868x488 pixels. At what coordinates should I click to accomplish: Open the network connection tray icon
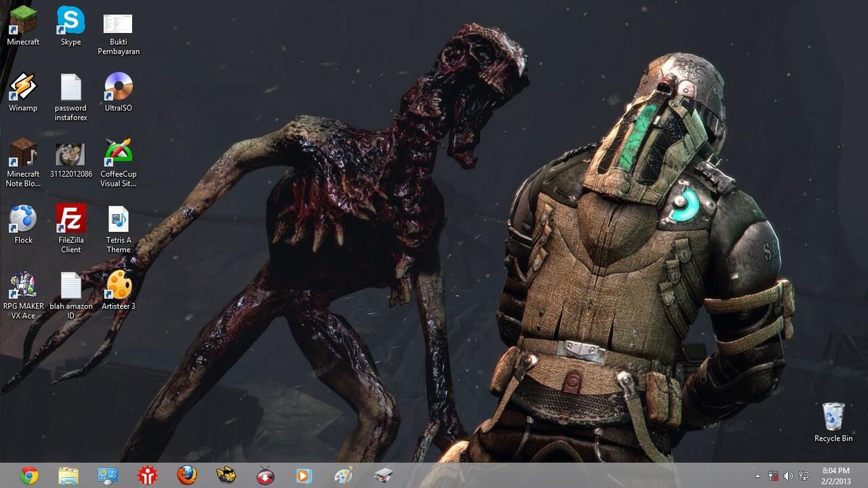pyautogui.click(x=804, y=476)
